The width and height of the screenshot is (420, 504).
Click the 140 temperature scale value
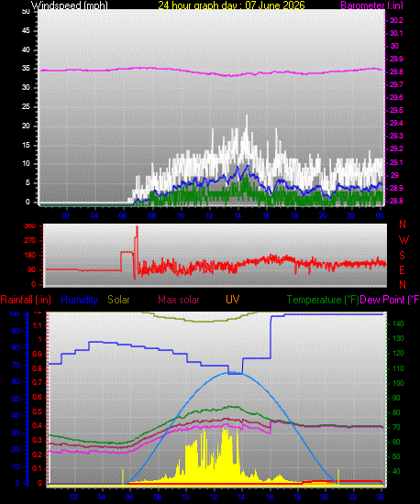[398, 324]
